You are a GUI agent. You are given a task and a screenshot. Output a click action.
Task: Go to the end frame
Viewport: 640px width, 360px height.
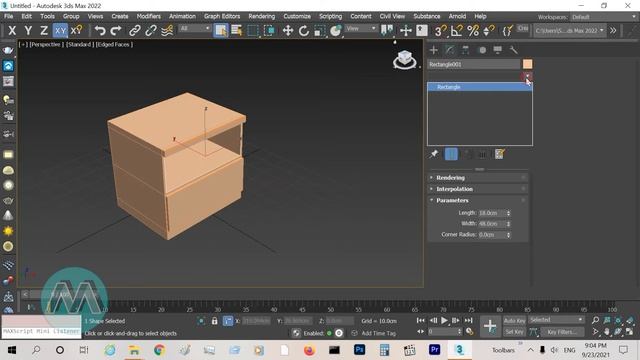(x=468, y=320)
